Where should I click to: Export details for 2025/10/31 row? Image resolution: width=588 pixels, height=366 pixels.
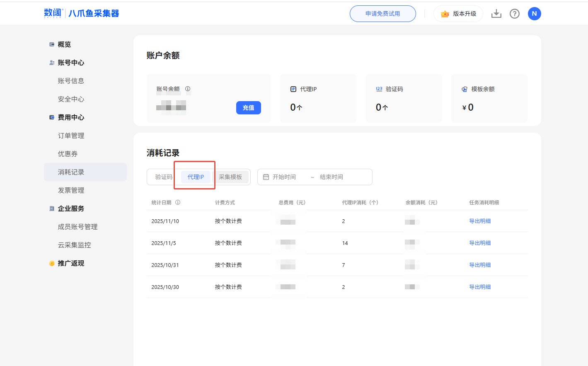[x=480, y=265]
